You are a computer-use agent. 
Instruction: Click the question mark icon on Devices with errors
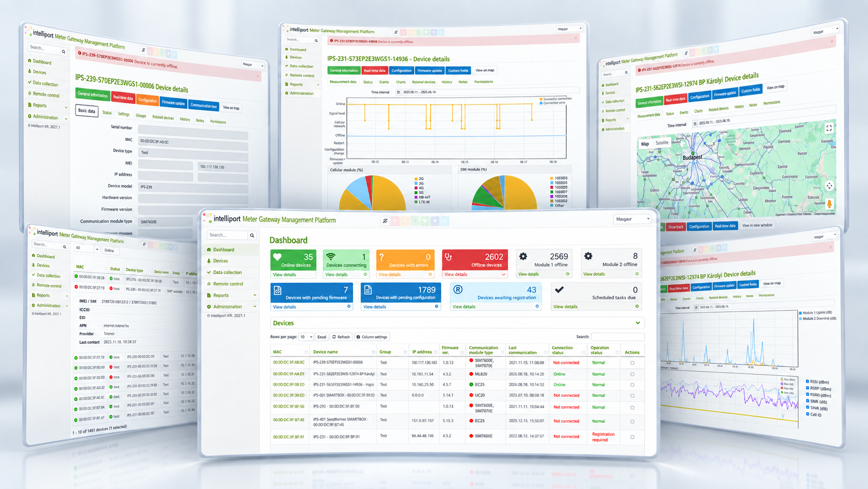(382, 257)
